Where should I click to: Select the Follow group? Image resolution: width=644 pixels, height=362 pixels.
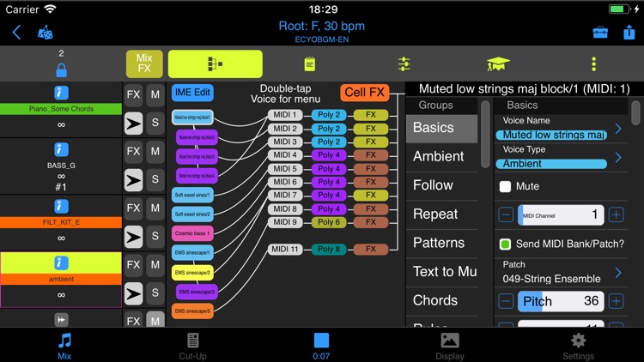point(442,185)
